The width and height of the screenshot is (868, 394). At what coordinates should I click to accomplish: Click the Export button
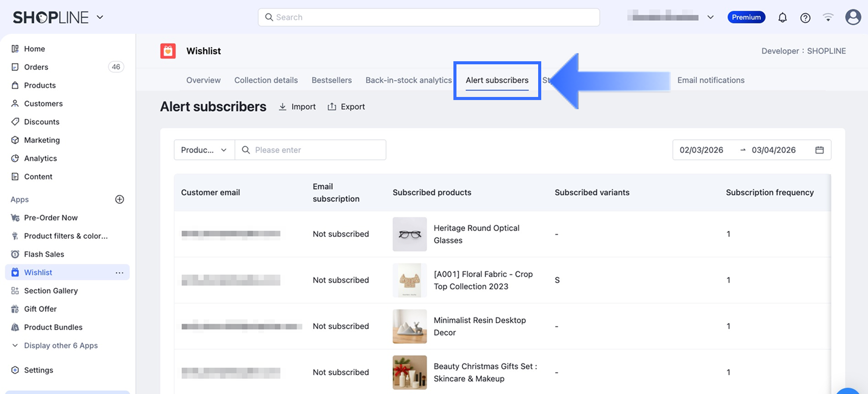[346, 107]
